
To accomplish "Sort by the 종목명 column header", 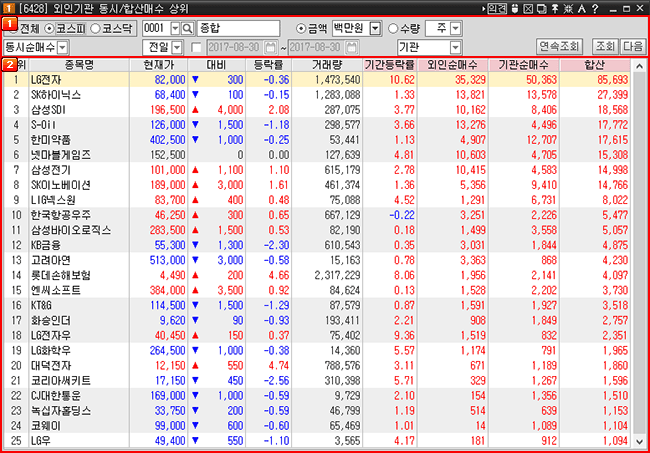I will coord(79,65).
